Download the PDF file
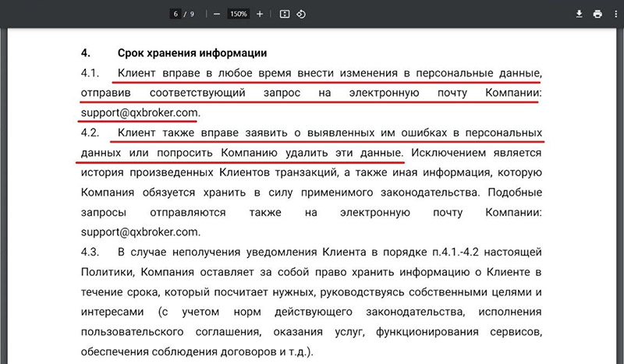Screen dimensions: 624x364 (x=579, y=14)
